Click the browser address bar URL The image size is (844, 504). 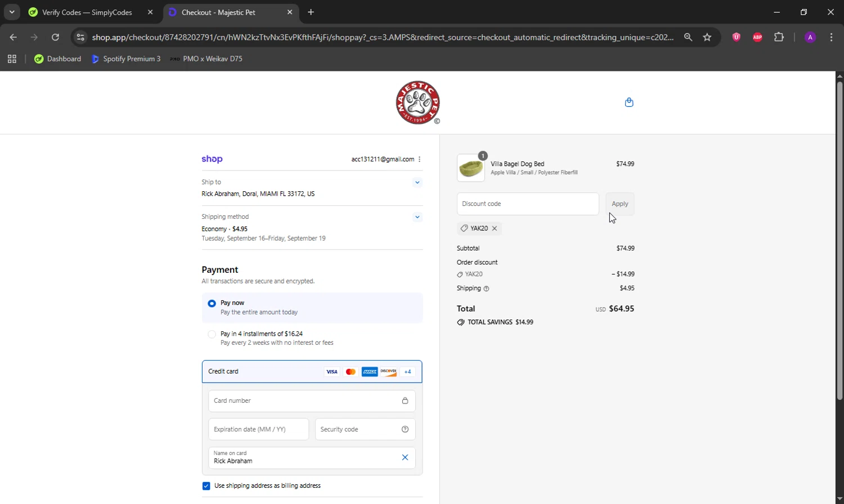click(x=383, y=37)
